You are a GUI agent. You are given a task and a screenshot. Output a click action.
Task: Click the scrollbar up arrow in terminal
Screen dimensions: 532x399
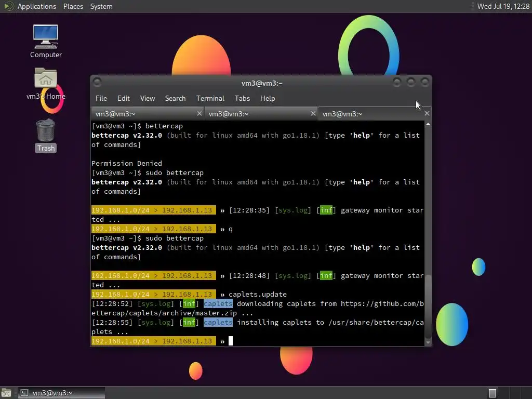[428, 125]
